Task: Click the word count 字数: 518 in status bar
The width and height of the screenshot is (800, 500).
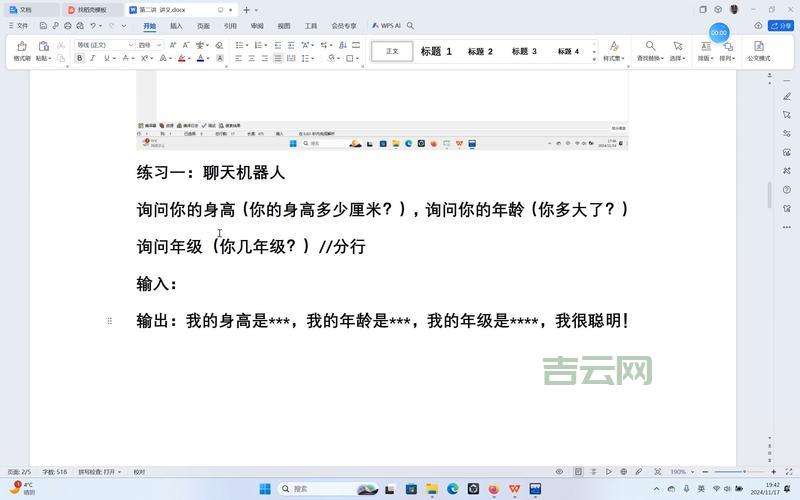Action: (55, 472)
